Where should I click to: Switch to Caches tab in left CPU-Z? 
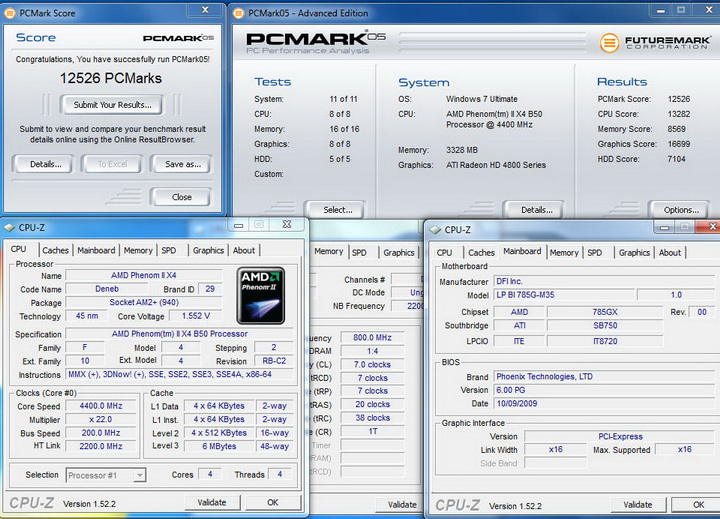coord(55,250)
